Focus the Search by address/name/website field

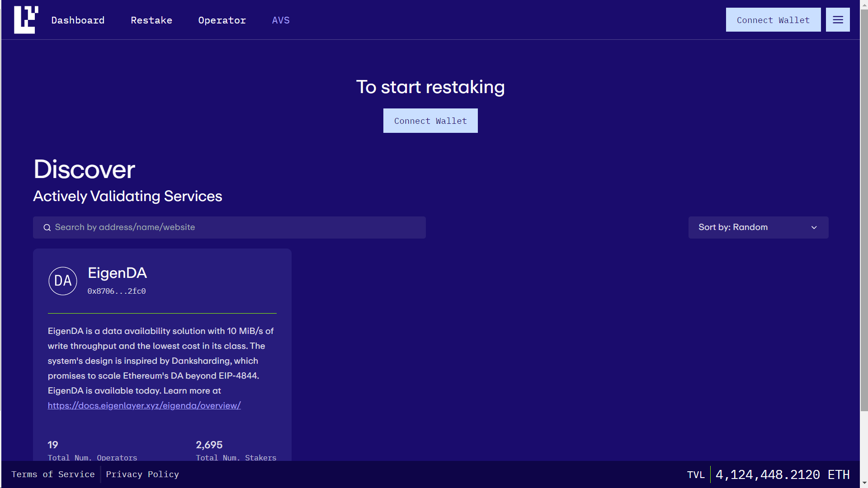tap(229, 227)
